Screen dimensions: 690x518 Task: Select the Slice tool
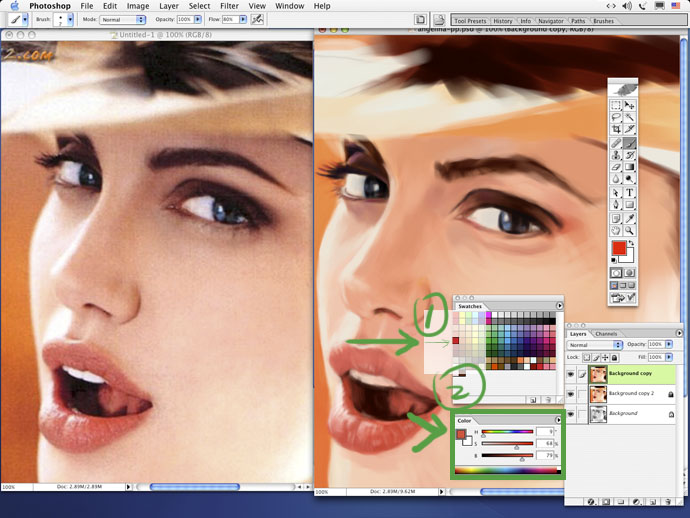tap(630, 129)
